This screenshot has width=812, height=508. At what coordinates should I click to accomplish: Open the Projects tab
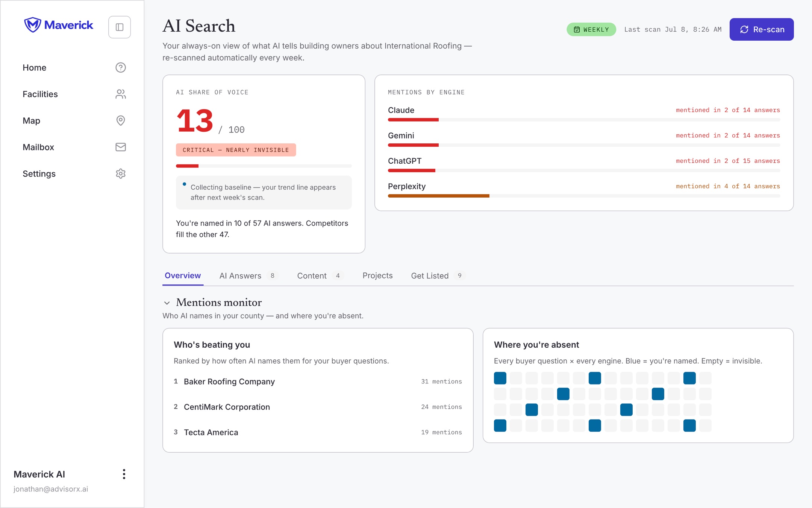click(377, 275)
